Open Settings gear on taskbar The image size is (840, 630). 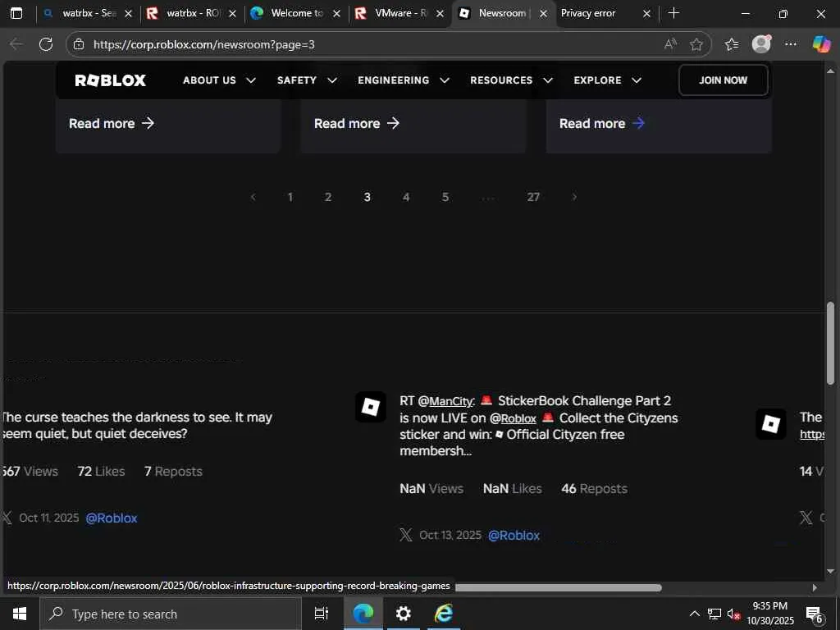(x=403, y=614)
